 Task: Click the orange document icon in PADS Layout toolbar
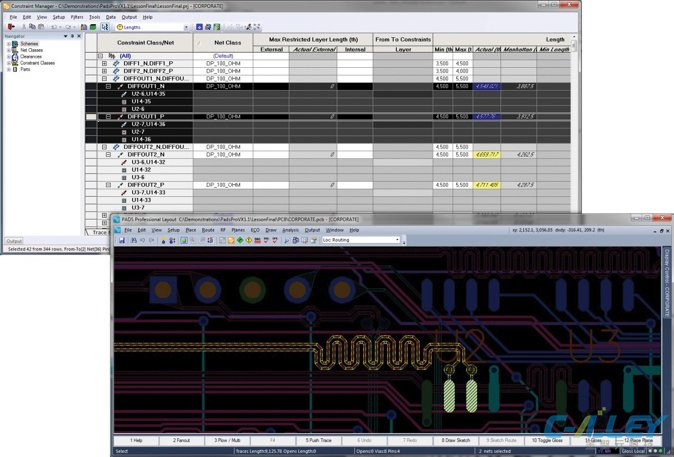(231, 240)
